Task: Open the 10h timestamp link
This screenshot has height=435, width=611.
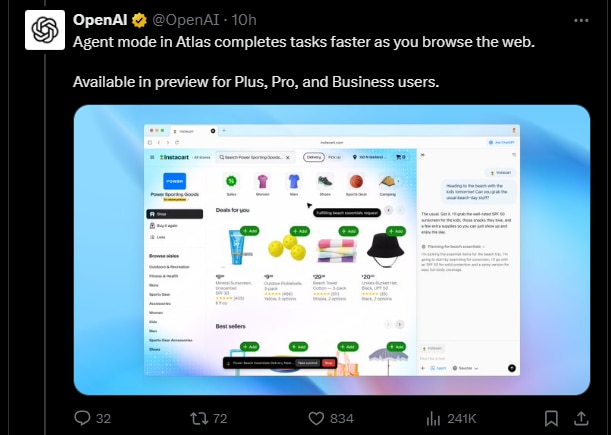Action: [244, 19]
